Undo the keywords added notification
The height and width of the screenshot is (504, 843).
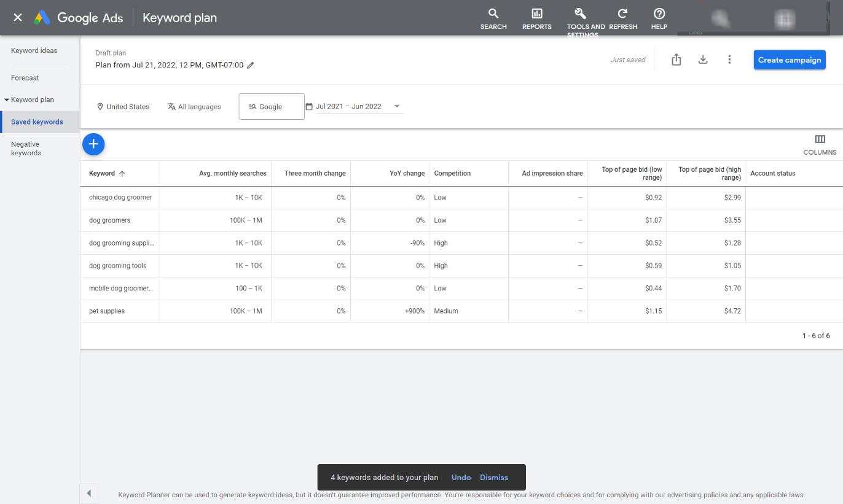461,477
